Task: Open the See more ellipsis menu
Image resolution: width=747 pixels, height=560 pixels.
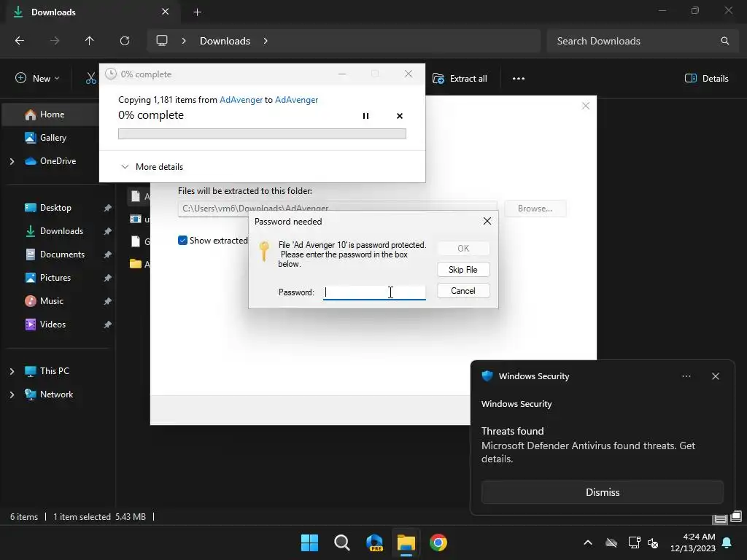Action: pyautogui.click(x=519, y=79)
